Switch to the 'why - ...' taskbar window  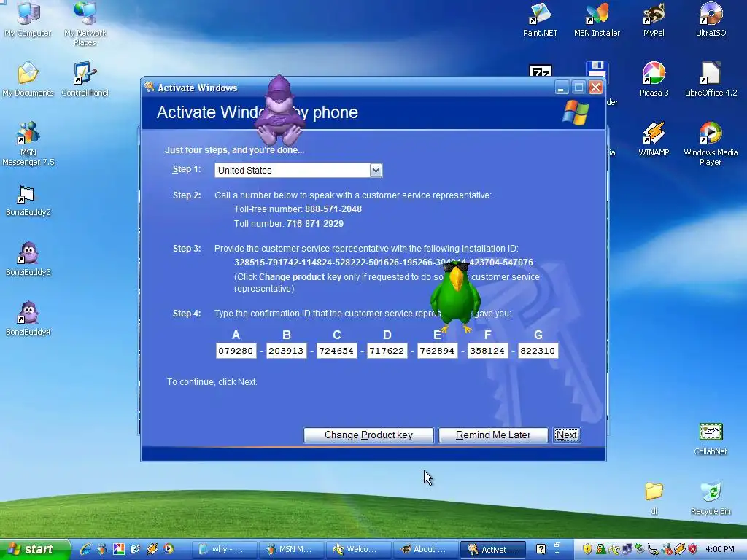pyautogui.click(x=225, y=549)
